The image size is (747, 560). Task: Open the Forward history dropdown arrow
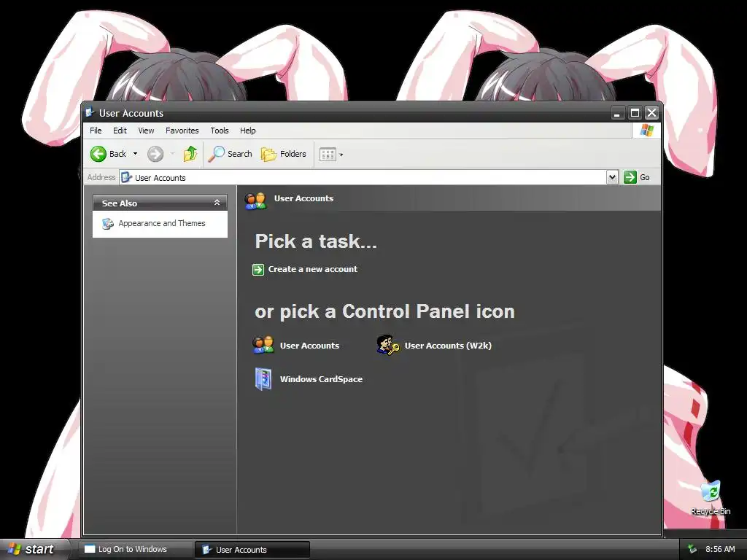click(172, 154)
